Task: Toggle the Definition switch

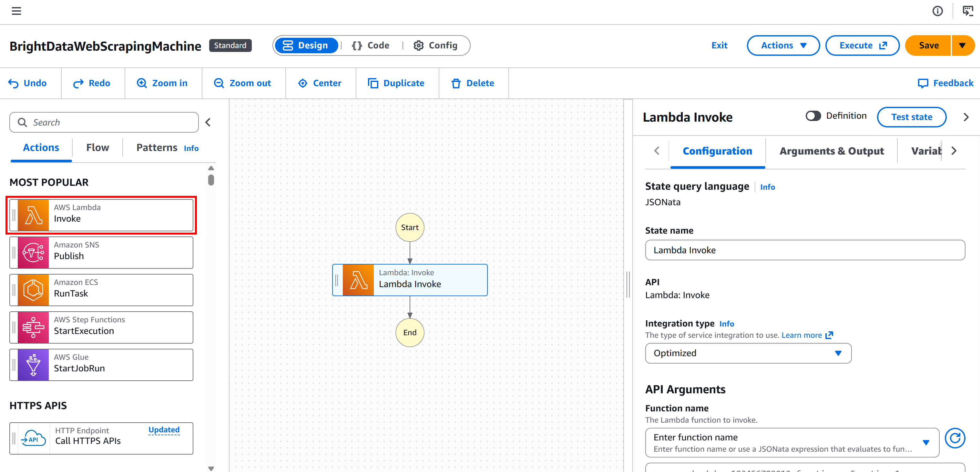Action: tap(813, 116)
